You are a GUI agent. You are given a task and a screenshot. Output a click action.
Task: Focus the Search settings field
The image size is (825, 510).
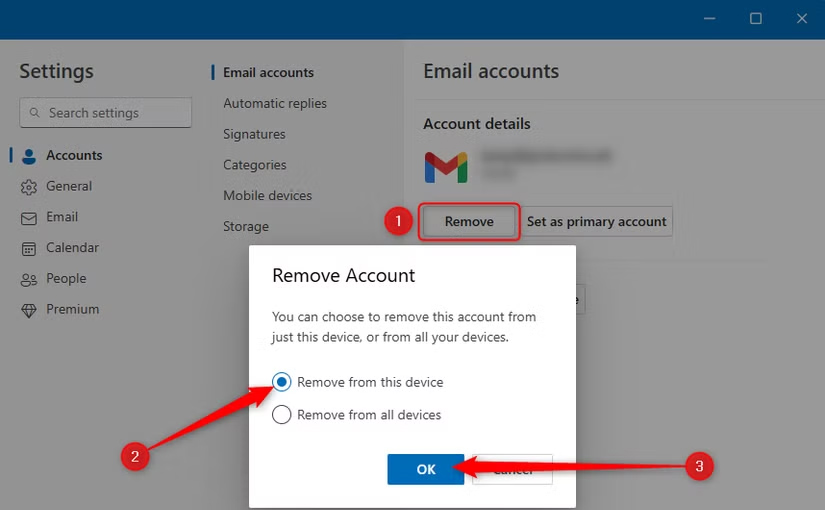click(x=105, y=113)
